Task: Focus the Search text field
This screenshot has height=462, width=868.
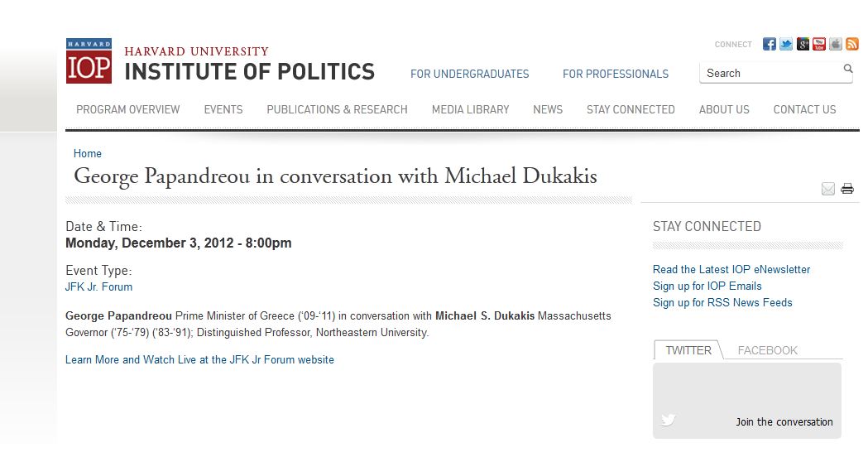Action: tap(770, 74)
